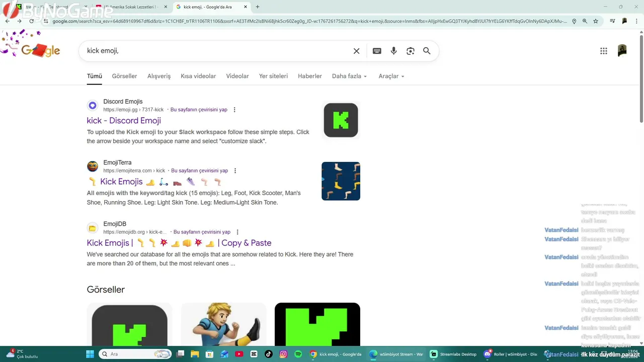644x362 pixels.
Task: Open the location permission icon in address bar
Action: (x=574, y=21)
